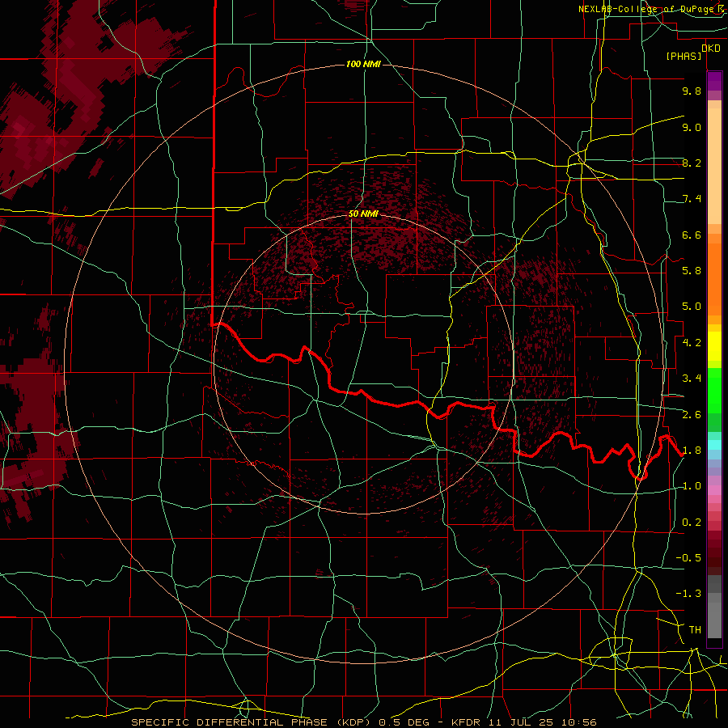The image size is (728, 728).
Task: Click the 5.0 scale value
Action: tap(692, 307)
